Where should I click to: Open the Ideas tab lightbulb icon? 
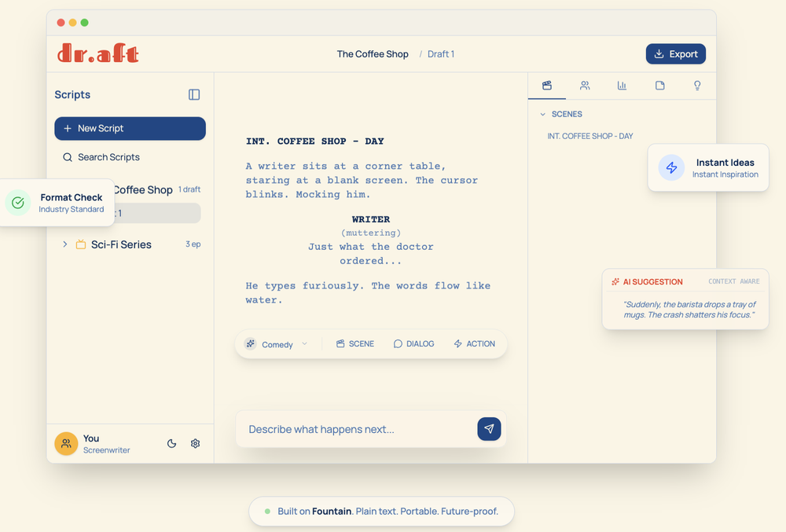tap(697, 86)
